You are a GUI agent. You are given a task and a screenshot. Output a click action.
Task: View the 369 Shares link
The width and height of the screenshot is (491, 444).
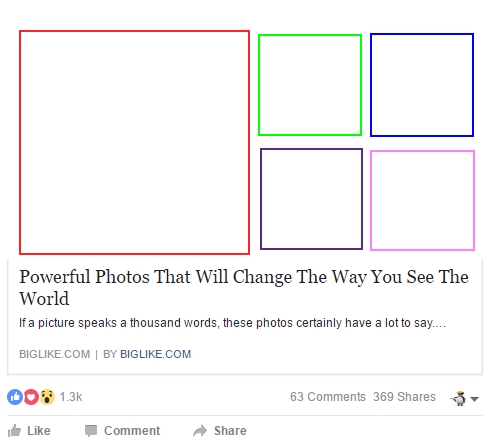click(404, 397)
